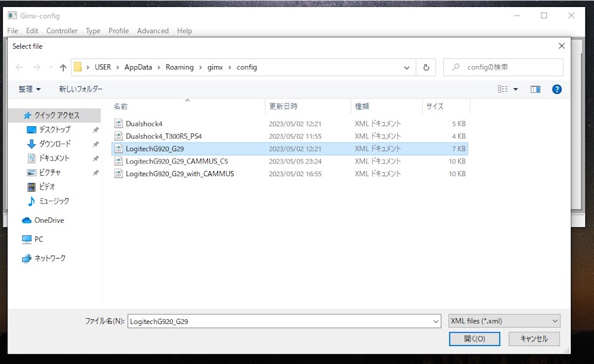Click the pin icon next to ダウンロード

pyautogui.click(x=96, y=144)
